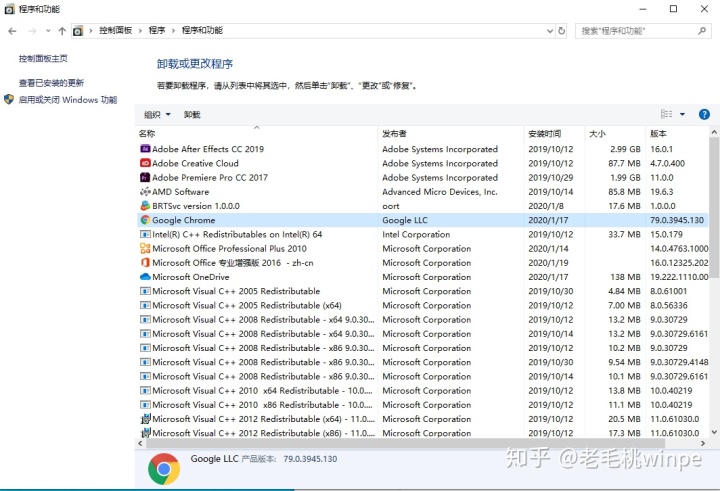Open the 控制面板主页 link
This screenshot has width=720, height=491.
pos(43,58)
